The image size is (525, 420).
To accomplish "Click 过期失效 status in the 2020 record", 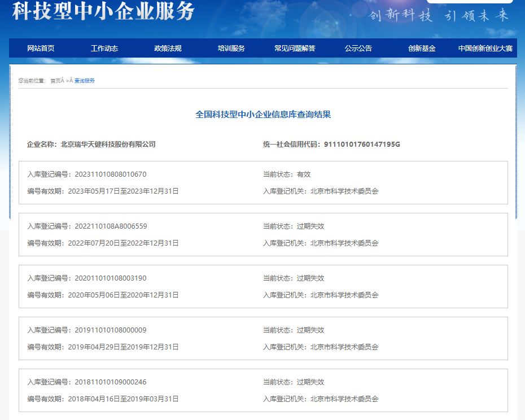I will [310, 278].
